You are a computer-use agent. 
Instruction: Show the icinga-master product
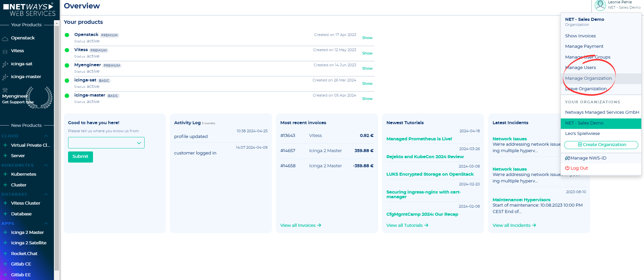367,99
